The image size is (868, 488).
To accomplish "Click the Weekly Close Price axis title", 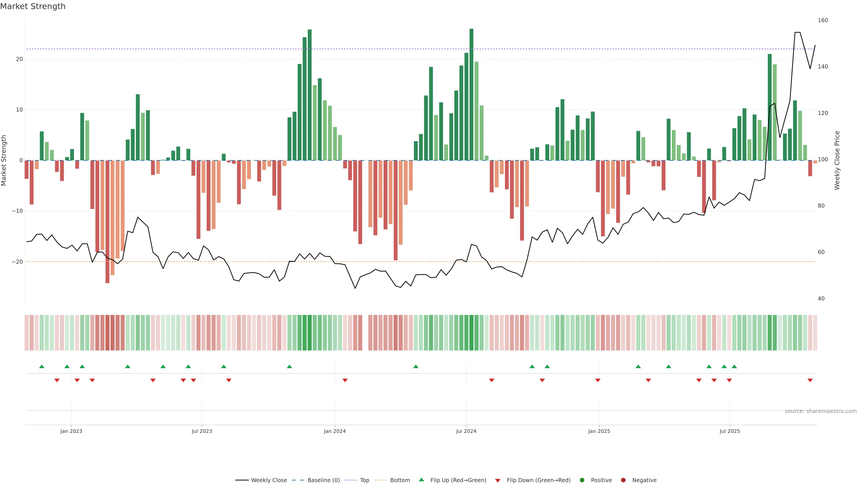I will click(837, 160).
